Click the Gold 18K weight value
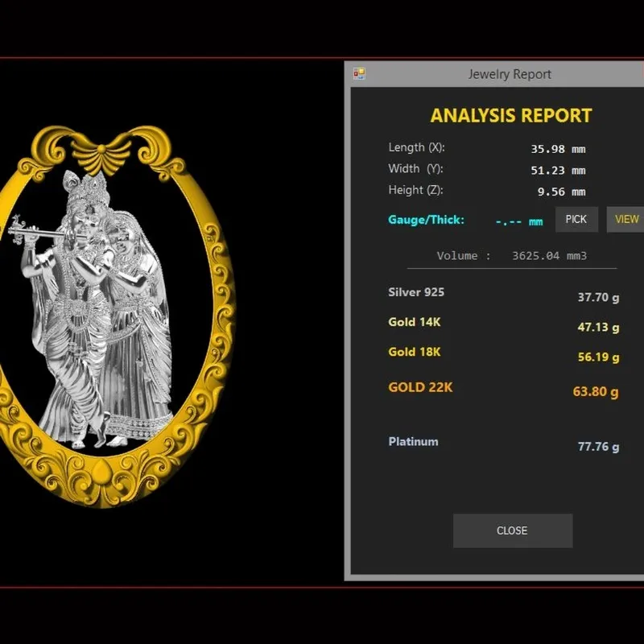Viewport: 644px width, 644px height. [x=598, y=357]
